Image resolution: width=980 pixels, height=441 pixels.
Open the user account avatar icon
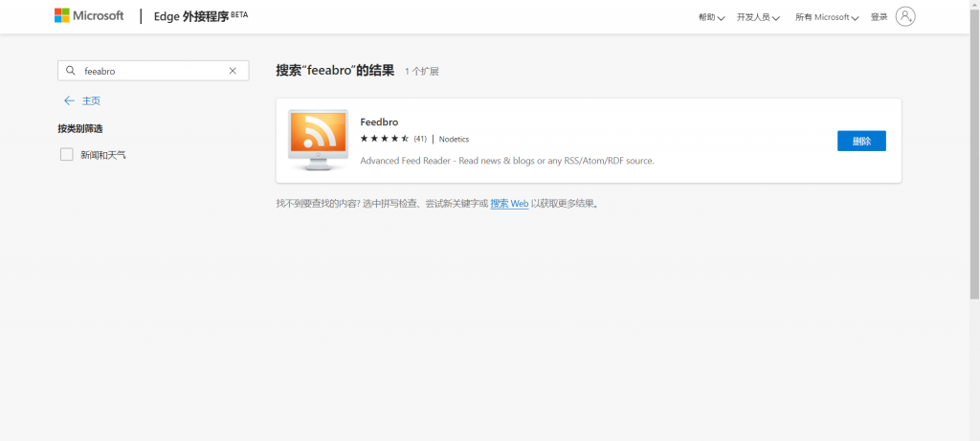click(905, 17)
